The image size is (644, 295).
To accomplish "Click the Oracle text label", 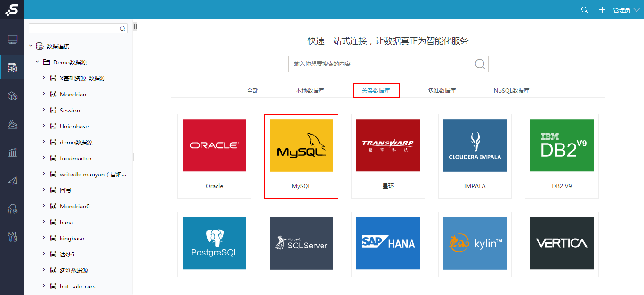I will pyautogui.click(x=214, y=186).
